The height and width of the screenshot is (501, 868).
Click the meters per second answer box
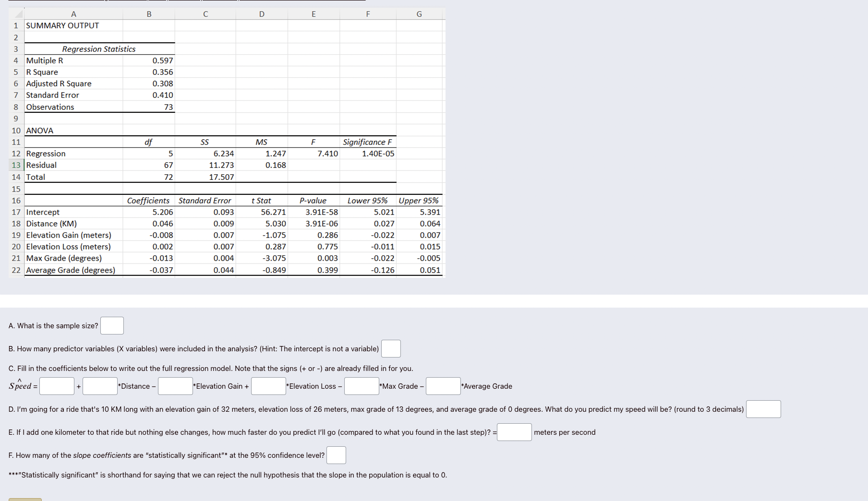click(514, 432)
